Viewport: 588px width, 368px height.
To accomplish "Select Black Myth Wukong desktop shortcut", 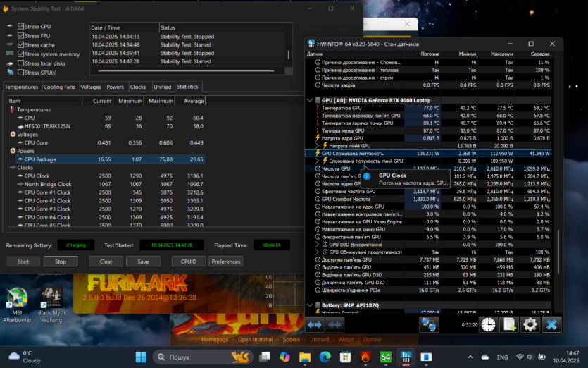I will coord(51,305).
